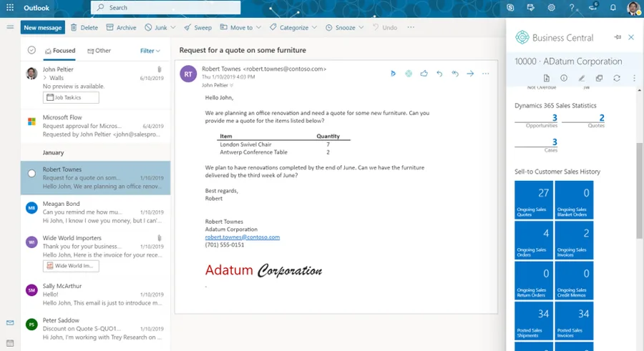Screen dimensions: 644x351
Task: Open Business Central add-in icon on email
Action: [x=409, y=74]
